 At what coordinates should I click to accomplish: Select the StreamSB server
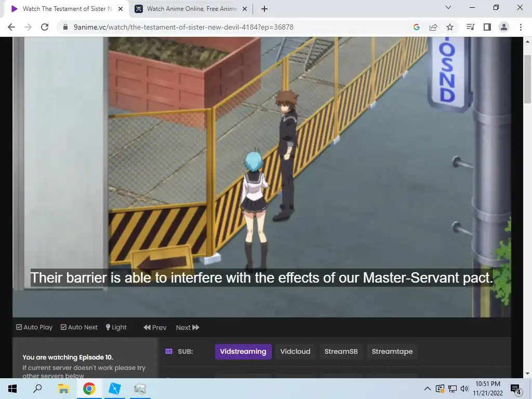[341, 352]
